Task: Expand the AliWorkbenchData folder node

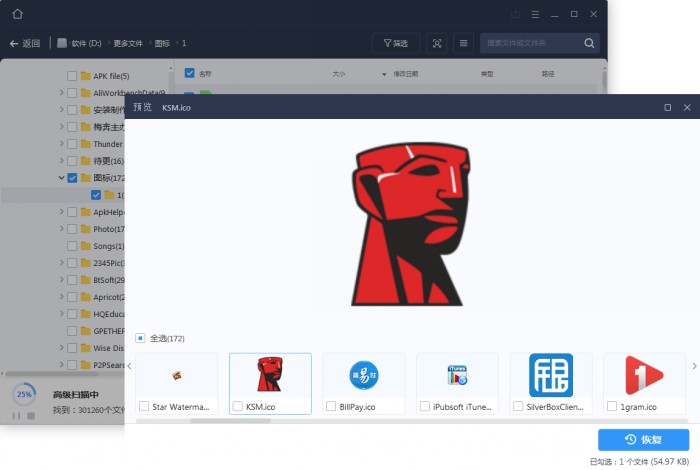Action: point(61,93)
